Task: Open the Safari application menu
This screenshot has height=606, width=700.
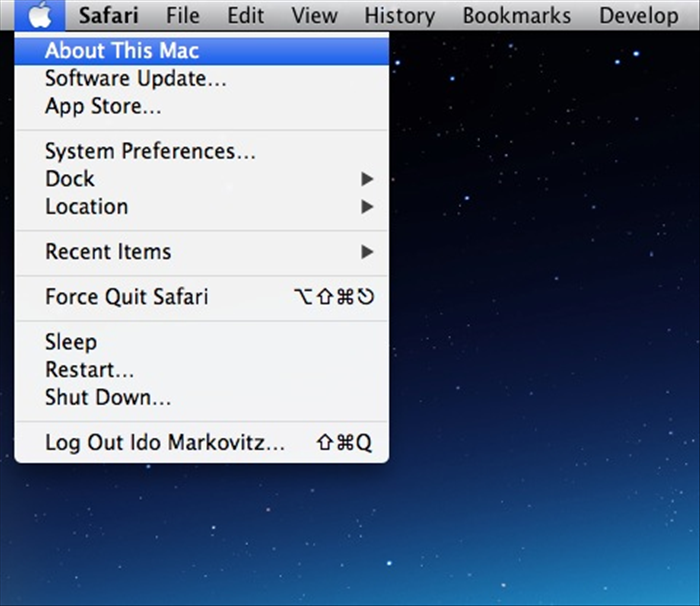Action: [x=108, y=16]
